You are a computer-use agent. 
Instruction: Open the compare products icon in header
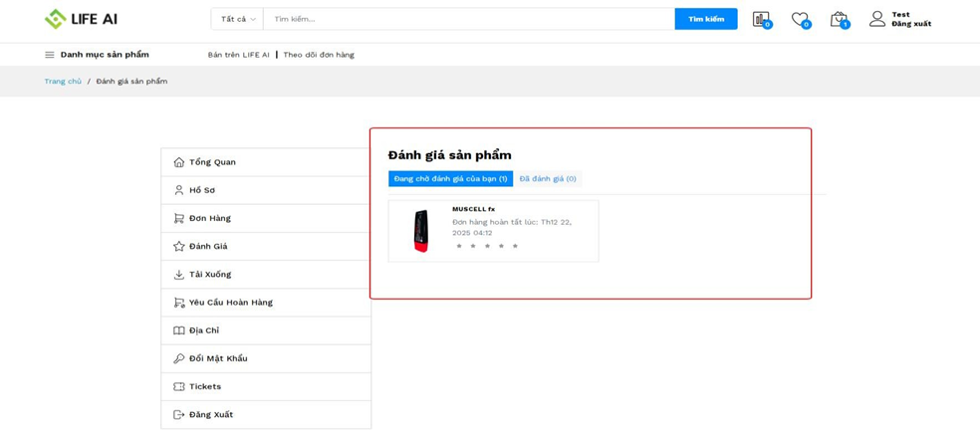pos(761,19)
